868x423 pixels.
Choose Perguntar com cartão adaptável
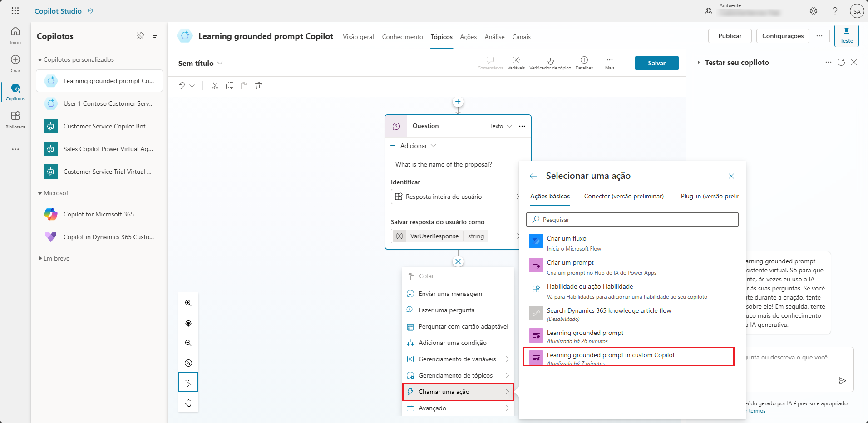point(458,326)
